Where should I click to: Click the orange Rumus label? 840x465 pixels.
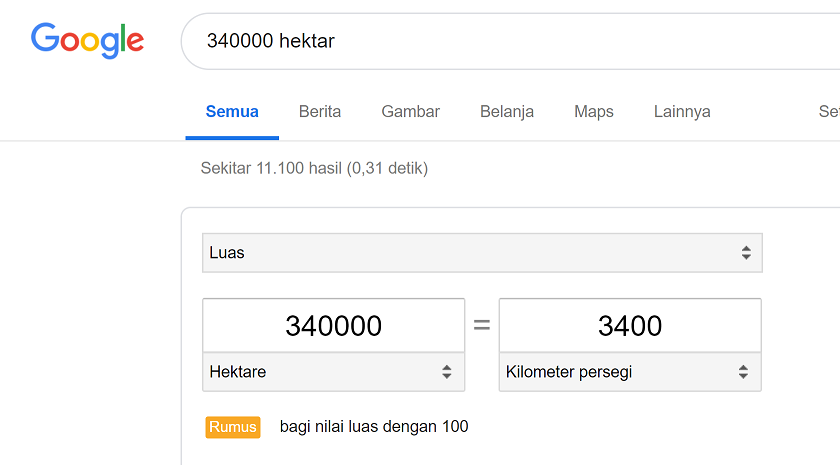coord(233,427)
